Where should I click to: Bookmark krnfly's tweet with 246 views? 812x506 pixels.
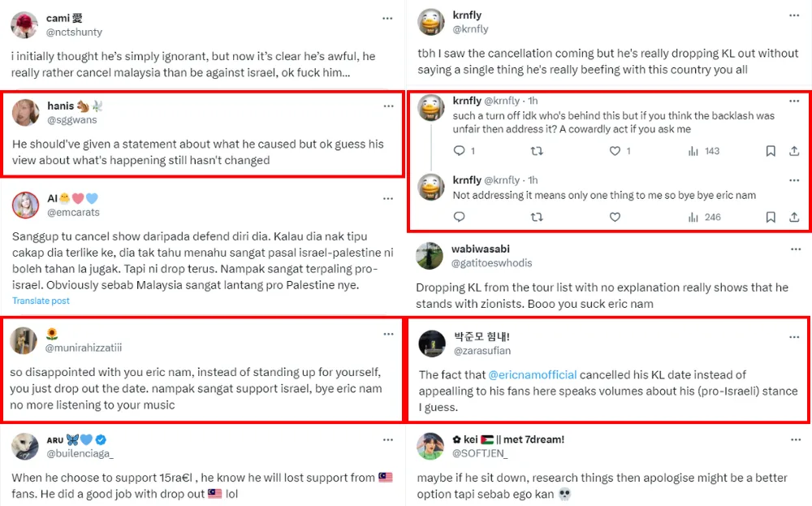(771, 217)
